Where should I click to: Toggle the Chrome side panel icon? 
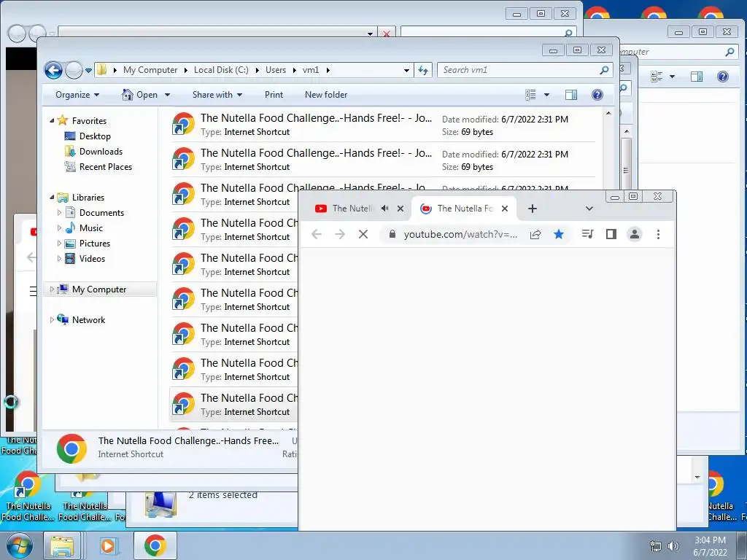click(x=611, y=234)
